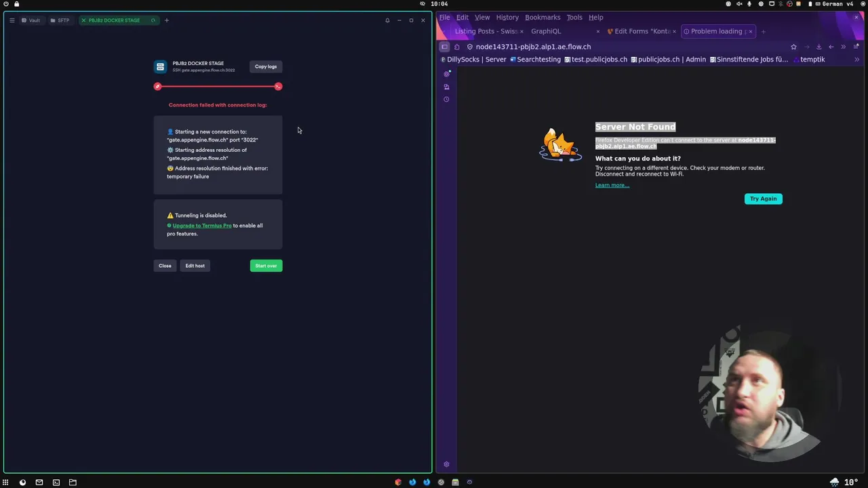This screenshot has width=868, height=488.
Task: Click muted volume icon in system tray
Action: coord(739,4)
